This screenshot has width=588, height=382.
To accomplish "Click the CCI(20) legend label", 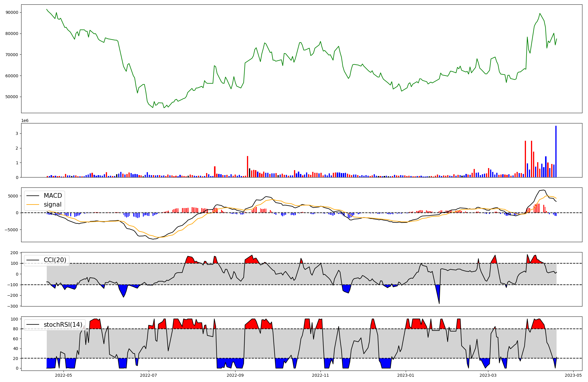I will [55, 260].
